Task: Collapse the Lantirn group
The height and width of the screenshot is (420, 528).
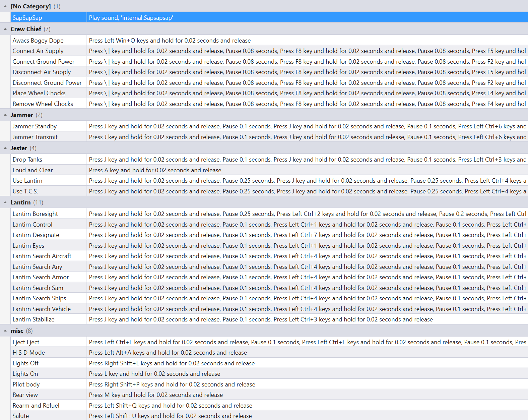Action: tap(5, 202)
